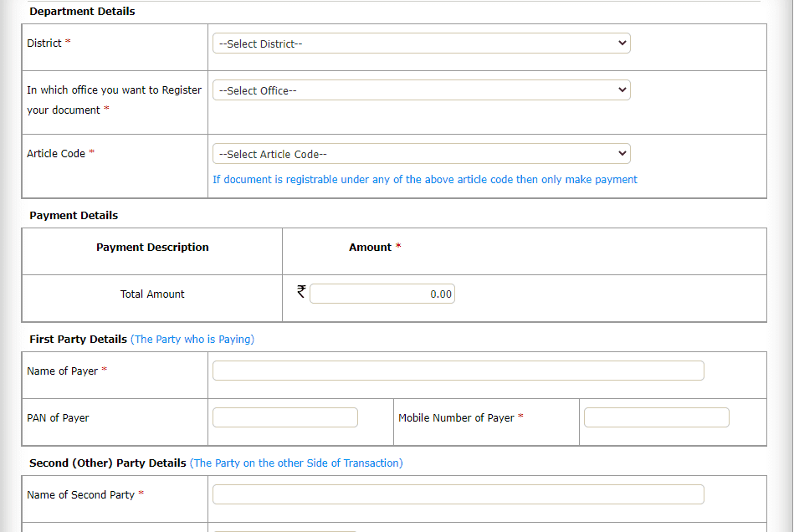
Task: Expand the Select Office dropdown
Action: tap(421, 90)
